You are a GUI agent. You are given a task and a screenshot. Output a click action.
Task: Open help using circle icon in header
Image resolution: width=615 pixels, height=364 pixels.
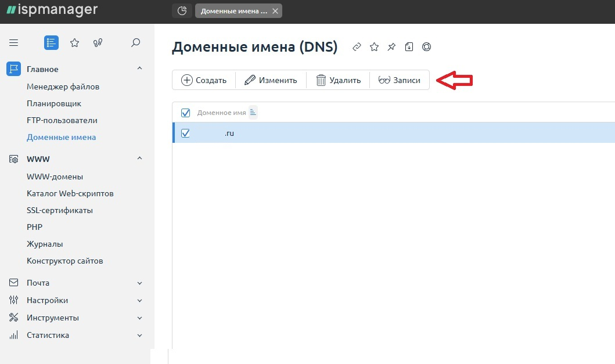pyautogui.click(x=426, y=46)
